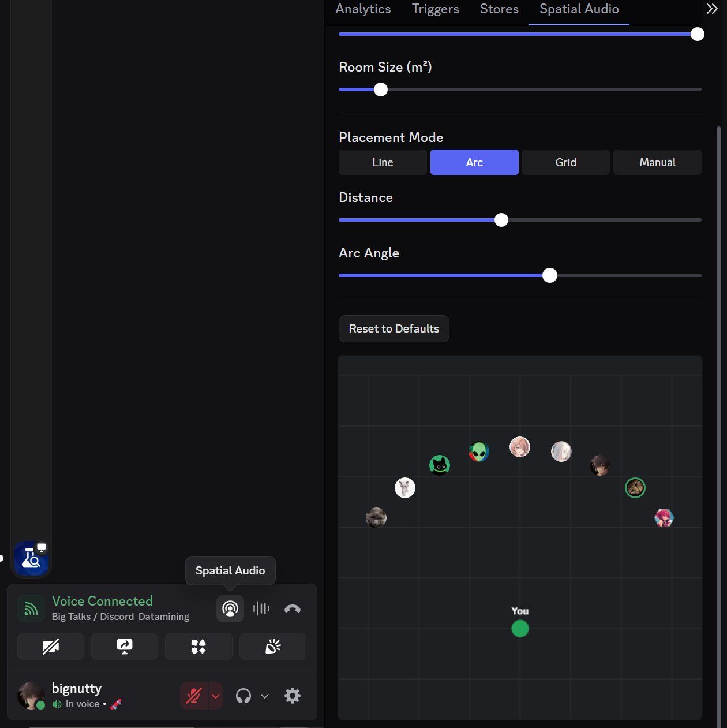Image resolution: width=727 pixels, height=728 pixels.
Task: Expand more tabs with double chevron
Action: click(x=712, y=9)
